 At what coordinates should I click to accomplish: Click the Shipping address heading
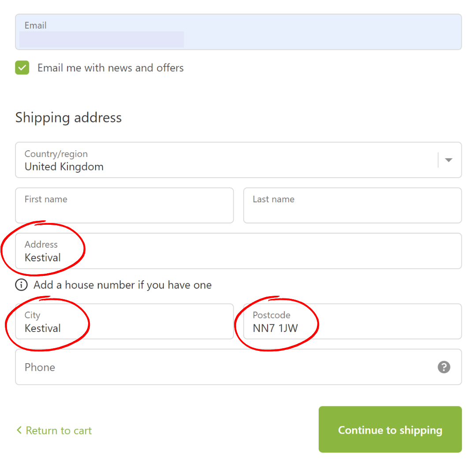[x=69, y=118]
